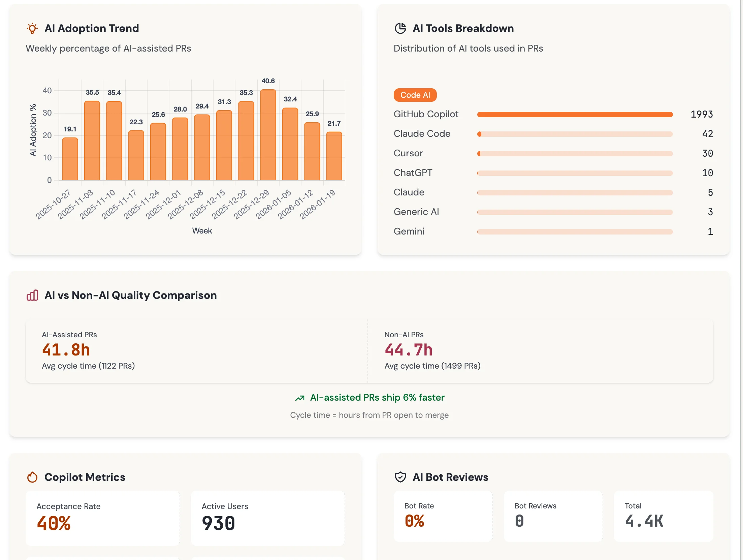Click the AI Bot Reviews heading
Screen dimensions: 743x560
tap(450, 477)
